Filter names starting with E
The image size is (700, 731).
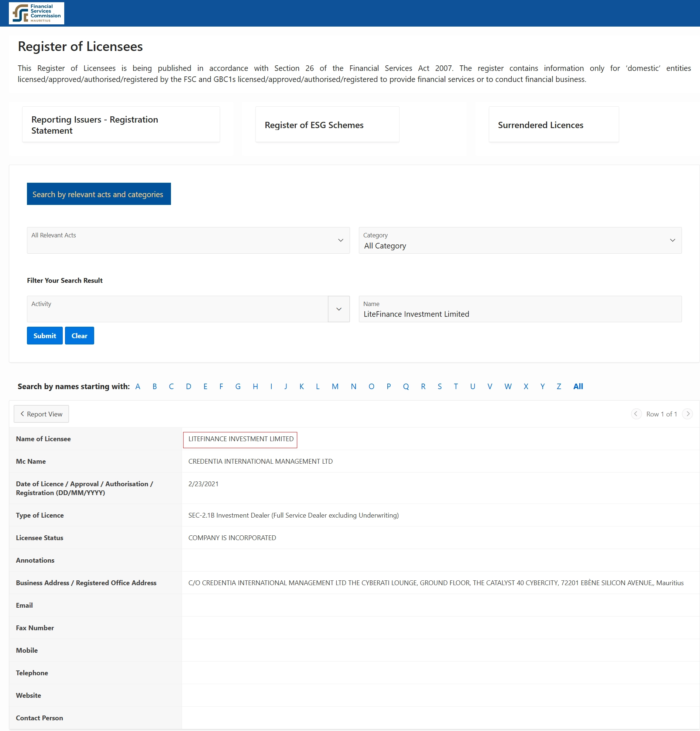tap(206, 387)
